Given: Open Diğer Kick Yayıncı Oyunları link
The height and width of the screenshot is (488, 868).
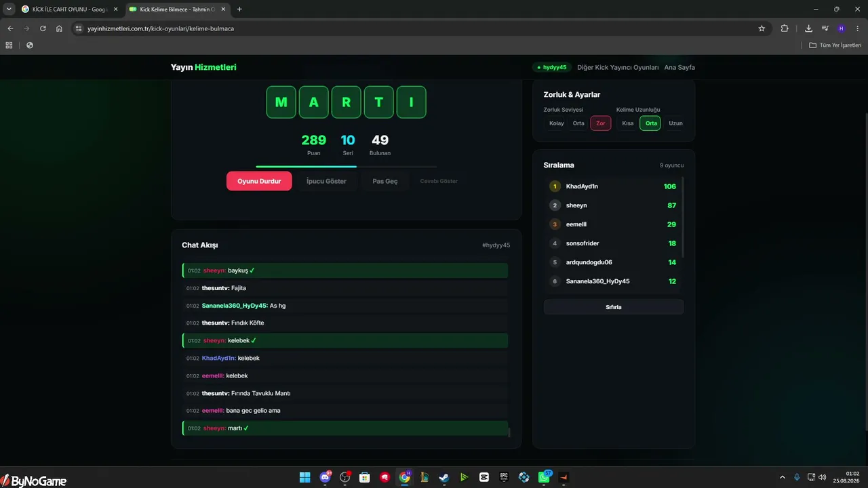Looking at the screenshot, I should pyautogui.click(x=618, y=67).
